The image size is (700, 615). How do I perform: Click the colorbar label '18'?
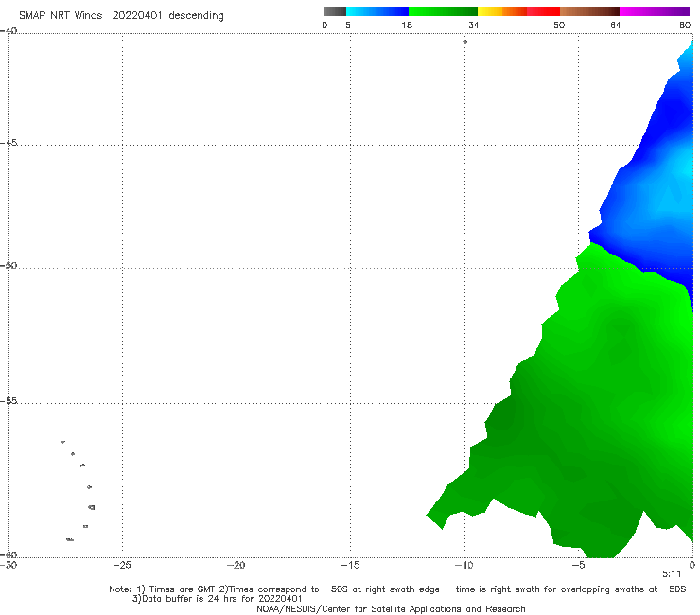(407, 26)
